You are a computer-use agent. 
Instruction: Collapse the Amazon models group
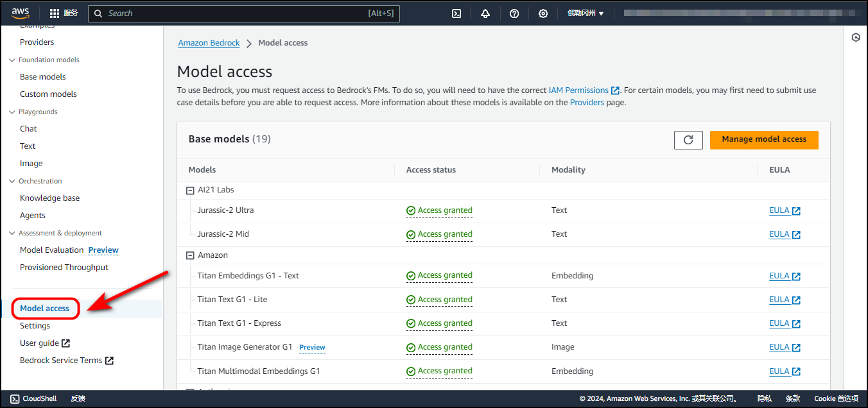coord(190,255)
